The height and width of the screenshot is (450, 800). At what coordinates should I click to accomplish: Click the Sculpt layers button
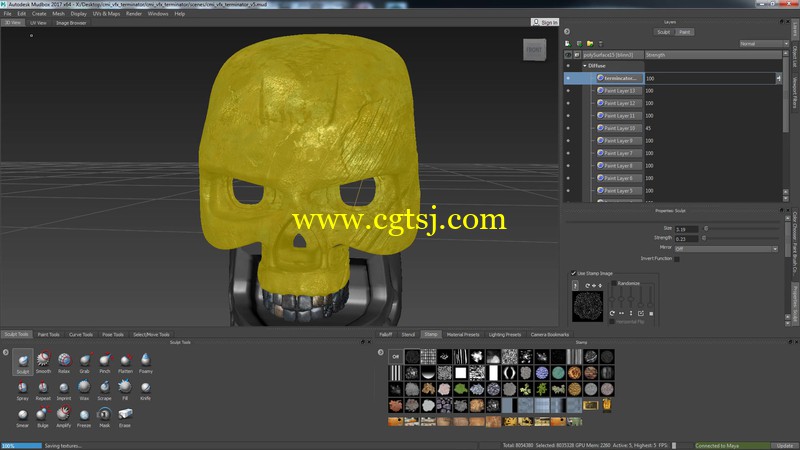pyautogui.click(x=663, y=32)
